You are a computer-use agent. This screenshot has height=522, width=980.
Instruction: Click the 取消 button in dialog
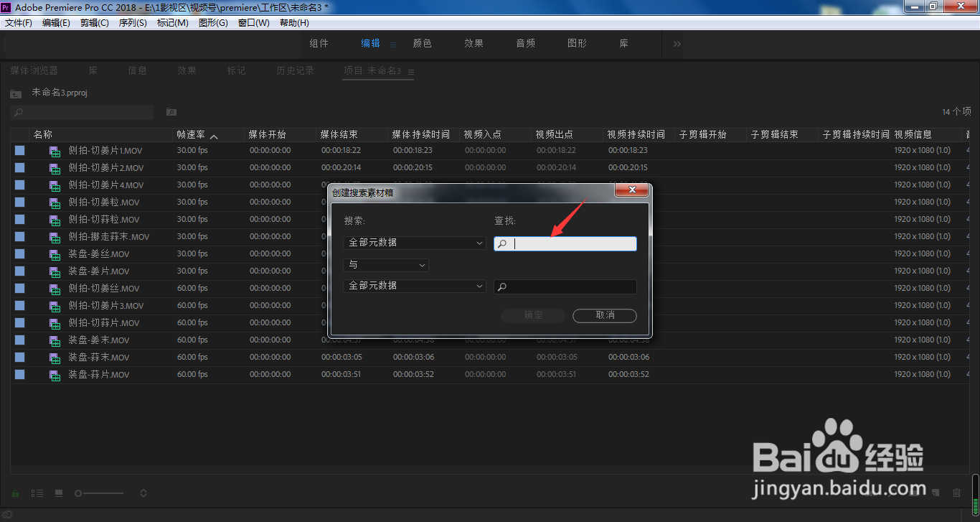click(605, 315)
